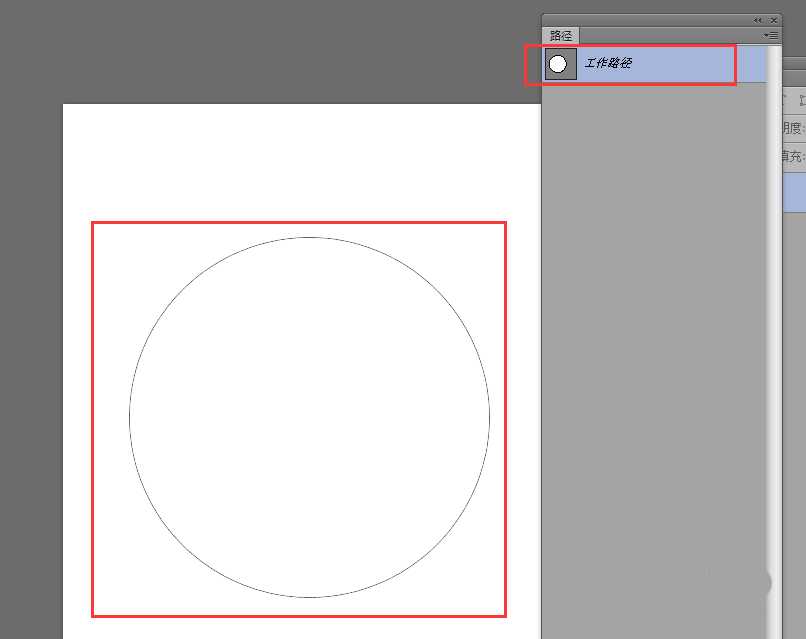Select the 工作路径 name text
This screenshot has height=639, width=806.
click(x=608, y=64)
